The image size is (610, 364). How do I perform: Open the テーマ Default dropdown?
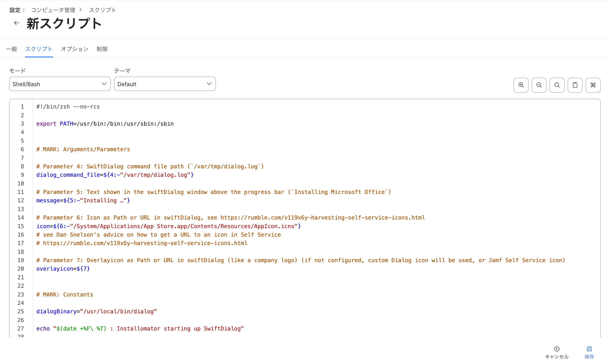tap(165, 84)
